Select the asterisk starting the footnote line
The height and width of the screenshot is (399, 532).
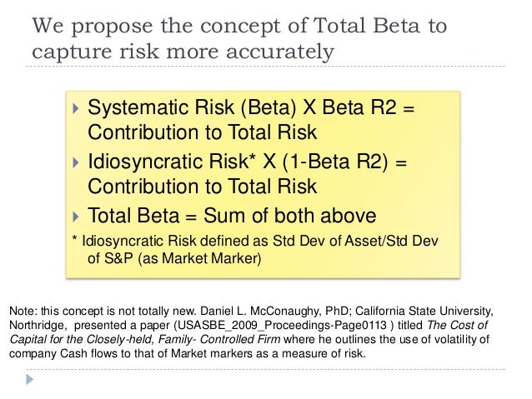coord(75,238)
